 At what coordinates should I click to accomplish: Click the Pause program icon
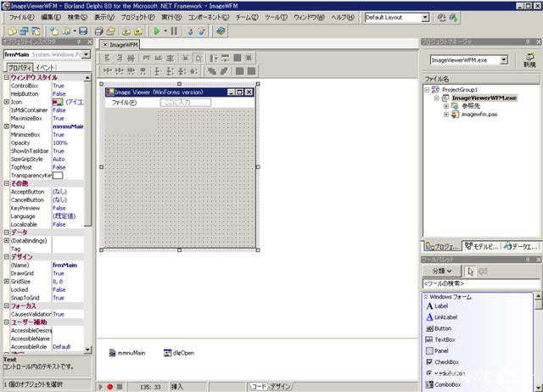tap(174, 31)
